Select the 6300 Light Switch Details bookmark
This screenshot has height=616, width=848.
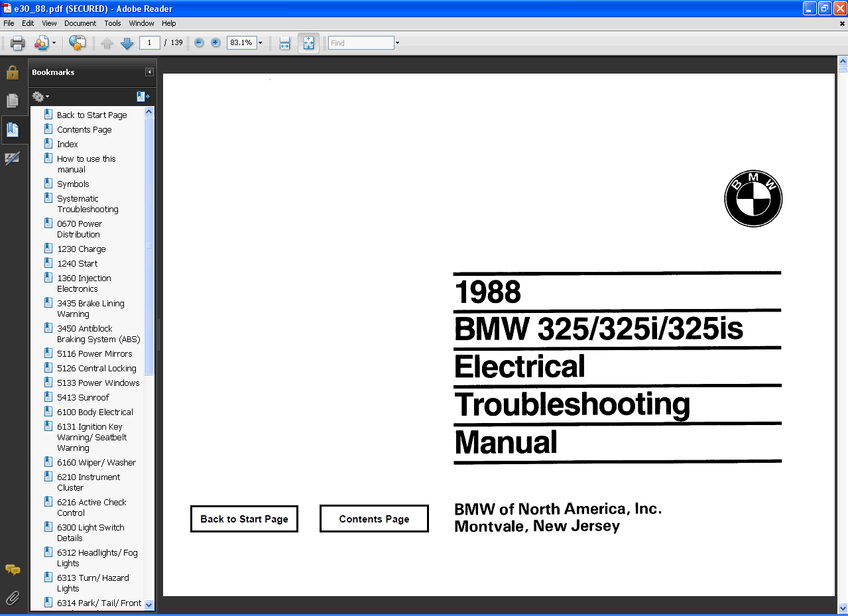[x=91, y=532]
